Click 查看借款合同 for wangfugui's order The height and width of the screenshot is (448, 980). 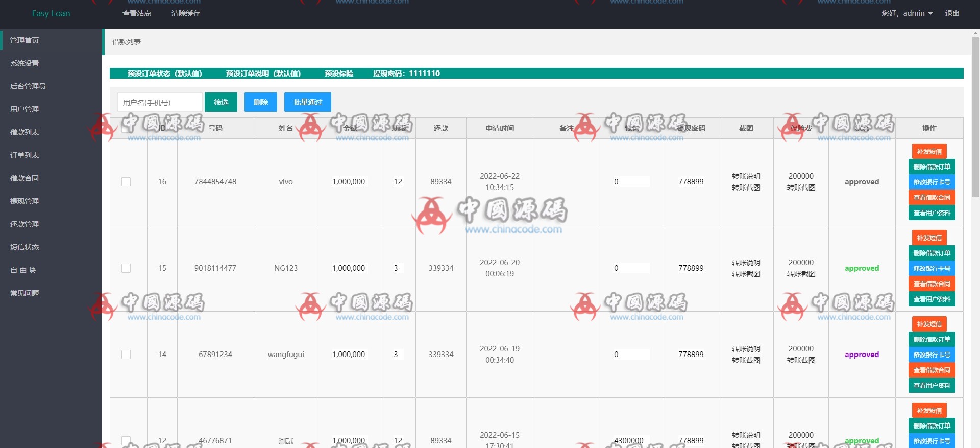coord(932,370)
